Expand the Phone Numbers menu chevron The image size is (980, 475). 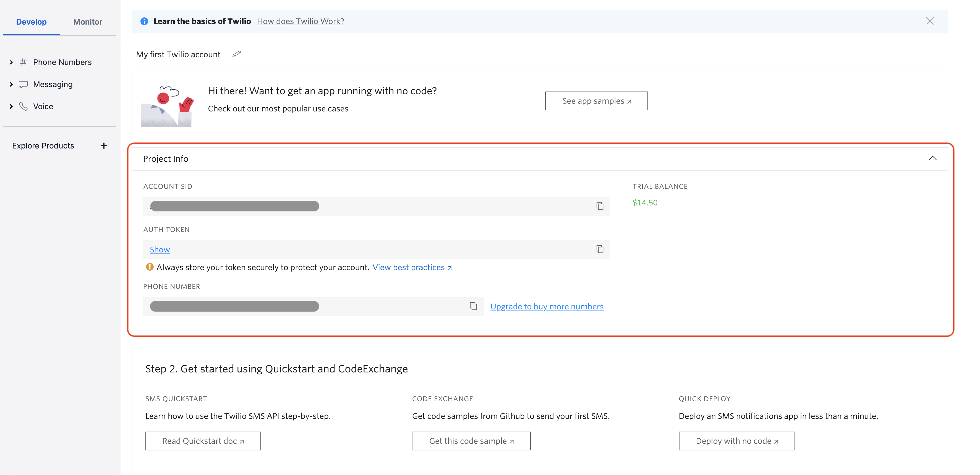coord(11,62)
